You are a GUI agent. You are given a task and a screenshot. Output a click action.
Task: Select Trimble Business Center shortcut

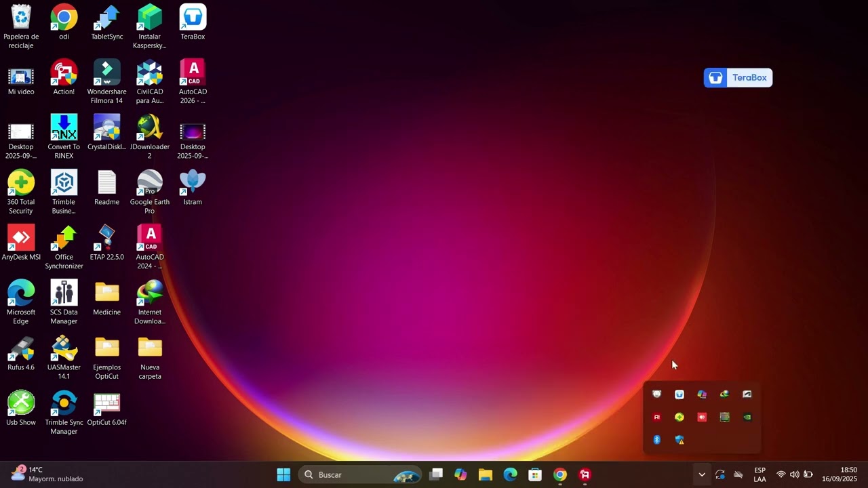pos(64,192)
